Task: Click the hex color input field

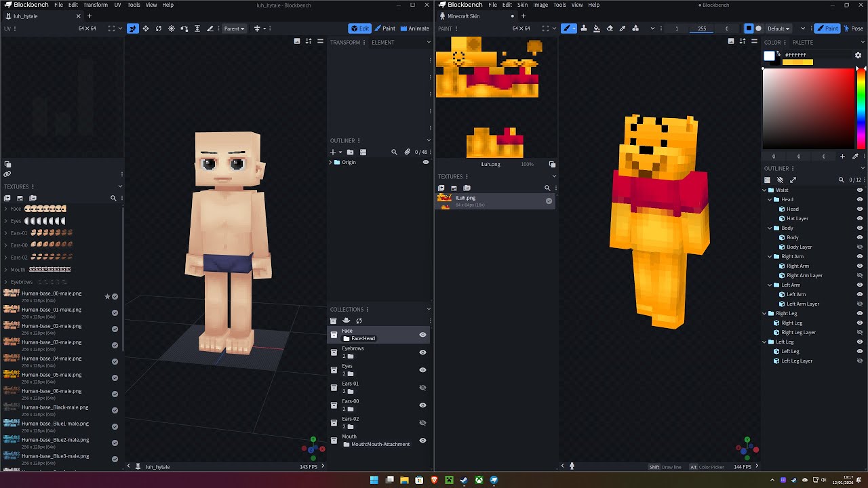Action: 816,55
